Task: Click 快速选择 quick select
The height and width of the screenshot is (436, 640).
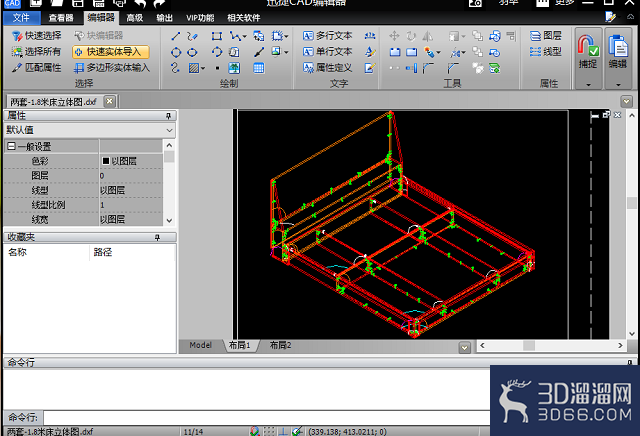Action: coord(37,36)
